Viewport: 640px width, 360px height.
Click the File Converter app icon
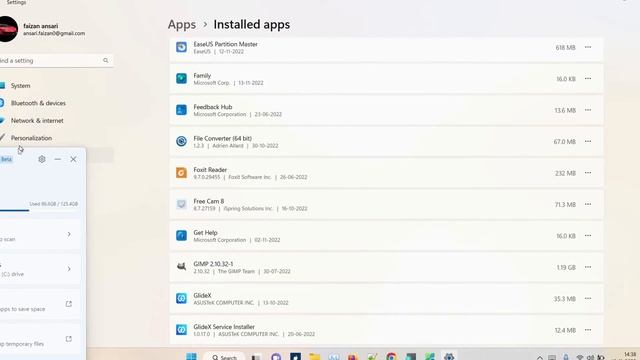[x=181, y=141]
